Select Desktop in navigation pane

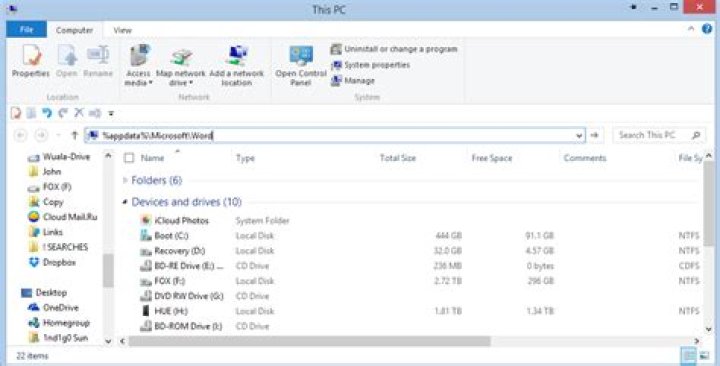pos(44,293)
